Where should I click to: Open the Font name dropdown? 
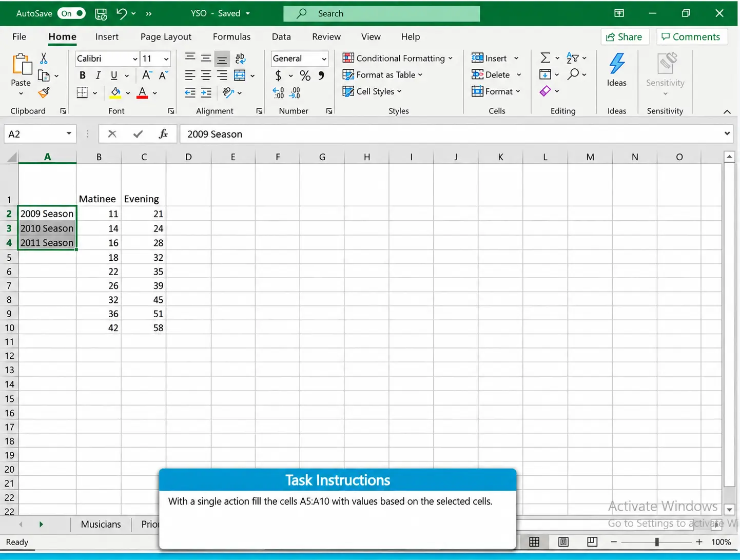pos(135,59)
